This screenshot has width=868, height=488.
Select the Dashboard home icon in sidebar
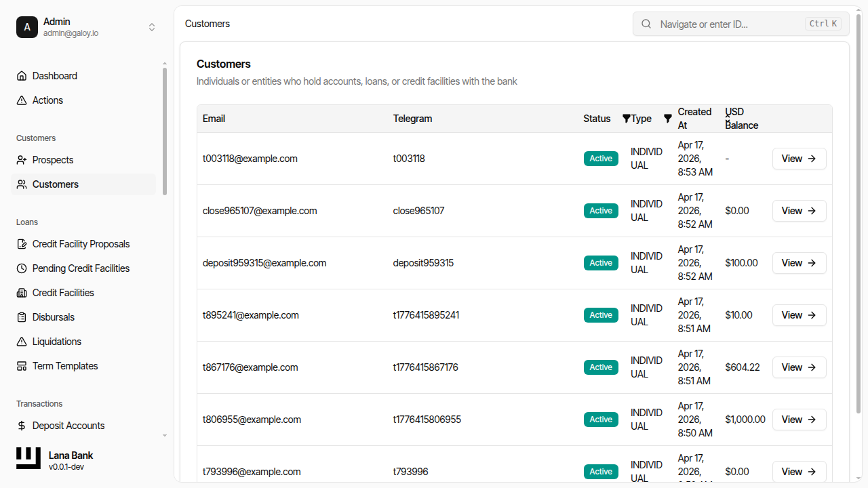tap(21, 75)
